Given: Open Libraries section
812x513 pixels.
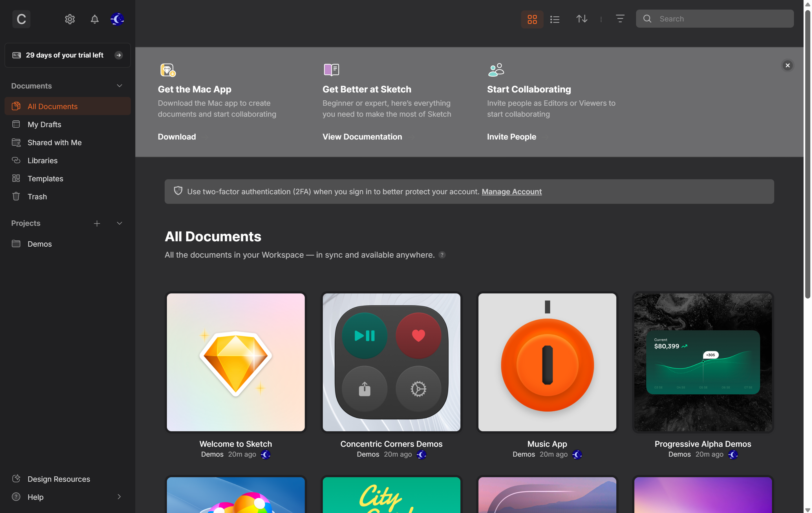Looking at the screenshot, I should (x=67, y=160).
